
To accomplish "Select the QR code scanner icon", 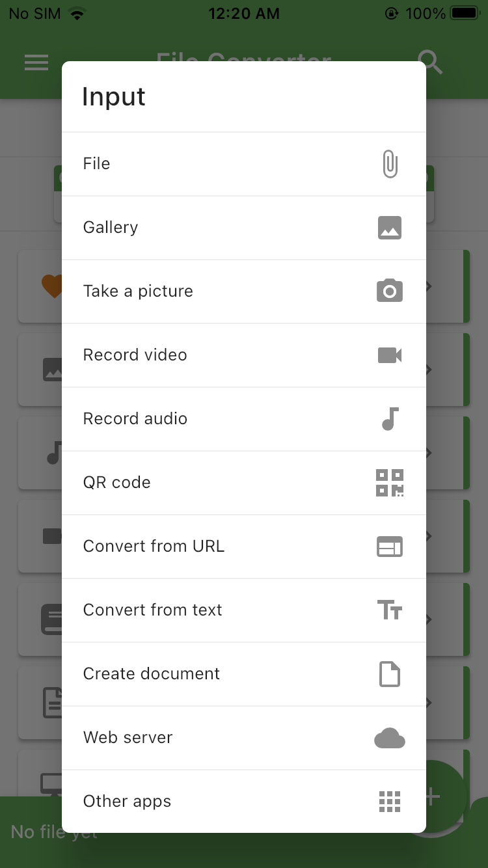I will tap(390, 482).
